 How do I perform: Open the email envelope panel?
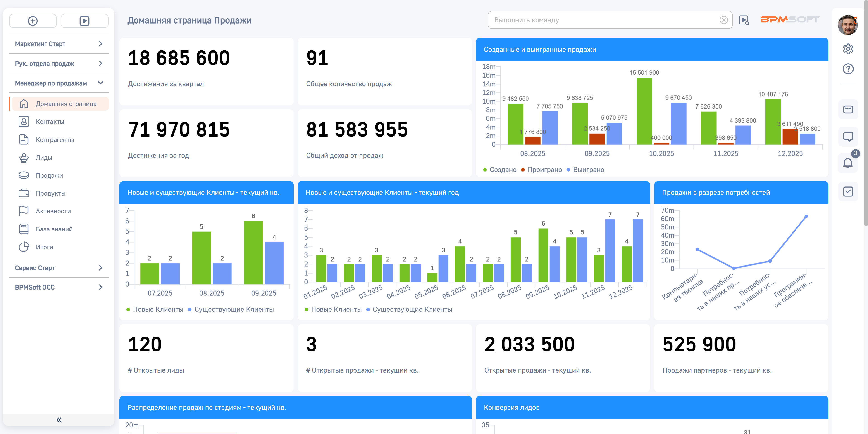coord(848,109)
